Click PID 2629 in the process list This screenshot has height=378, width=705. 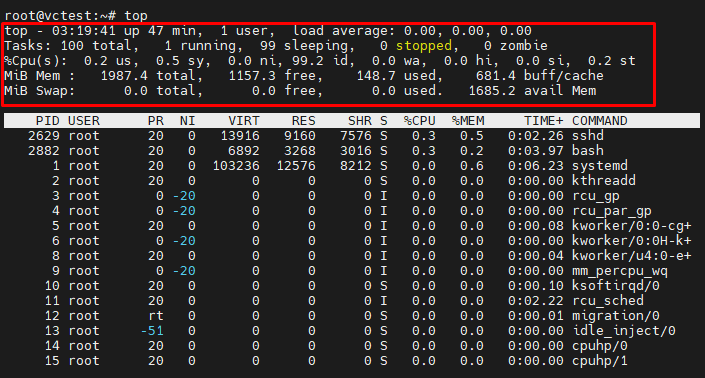pos(44,136)
